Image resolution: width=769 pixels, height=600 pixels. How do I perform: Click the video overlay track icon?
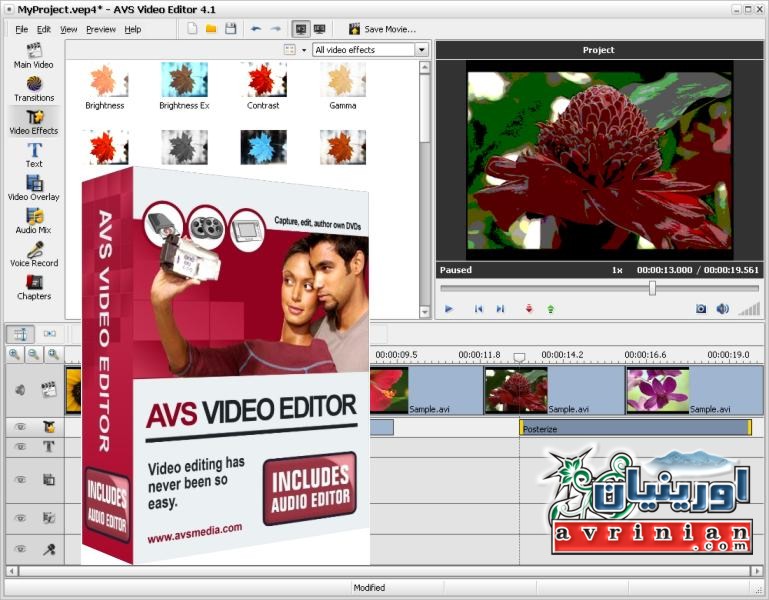49,479
